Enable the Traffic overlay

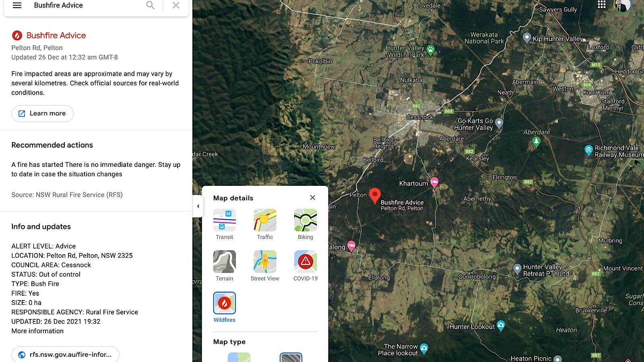264,220
